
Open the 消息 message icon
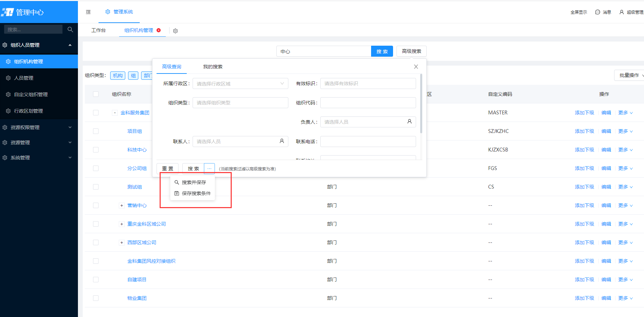(598, 12)
